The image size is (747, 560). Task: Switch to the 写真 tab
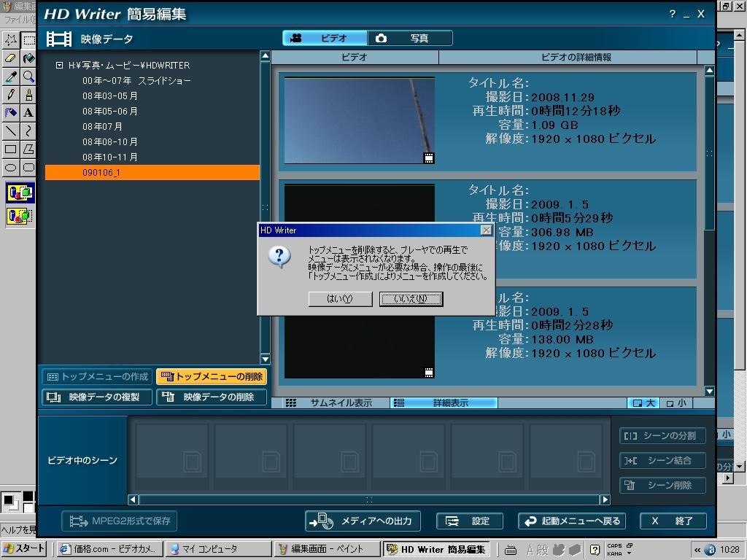click(x=410, y=38)
